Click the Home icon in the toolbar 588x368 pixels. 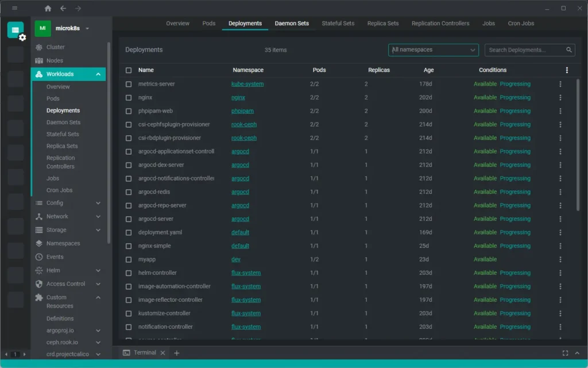[x=48, y=9]
